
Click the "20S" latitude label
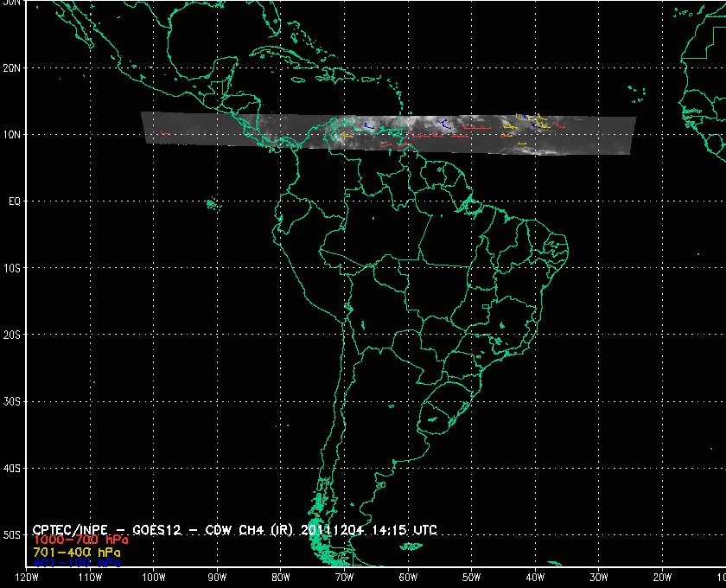(x=11, y=335)
